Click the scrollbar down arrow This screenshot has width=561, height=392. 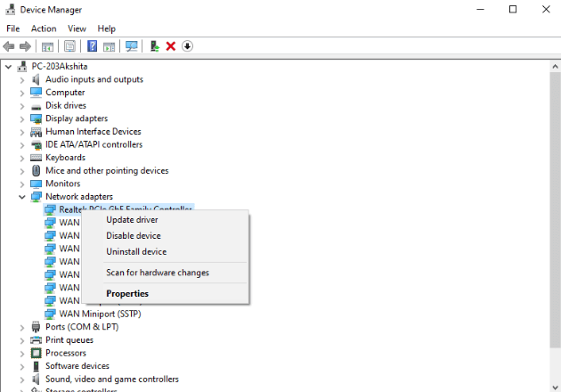pyautogui.click(x=555, y=388)
